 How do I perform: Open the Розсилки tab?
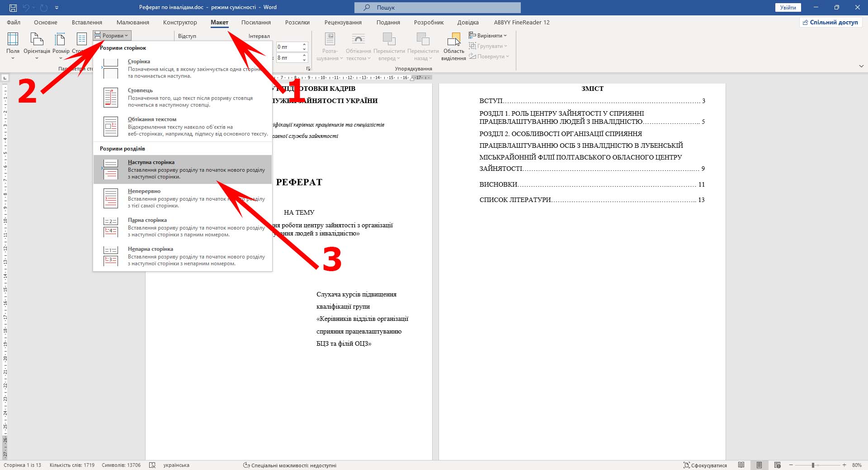[297, 22]
